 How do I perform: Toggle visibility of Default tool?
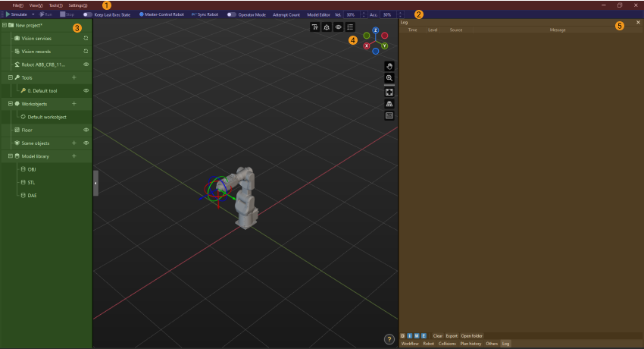click(x=86, y=90)
